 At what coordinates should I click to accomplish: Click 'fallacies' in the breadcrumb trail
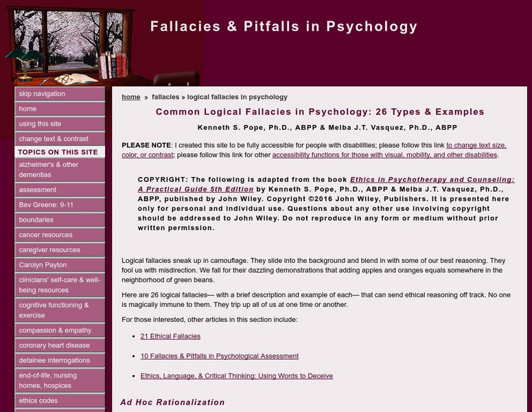165,97
